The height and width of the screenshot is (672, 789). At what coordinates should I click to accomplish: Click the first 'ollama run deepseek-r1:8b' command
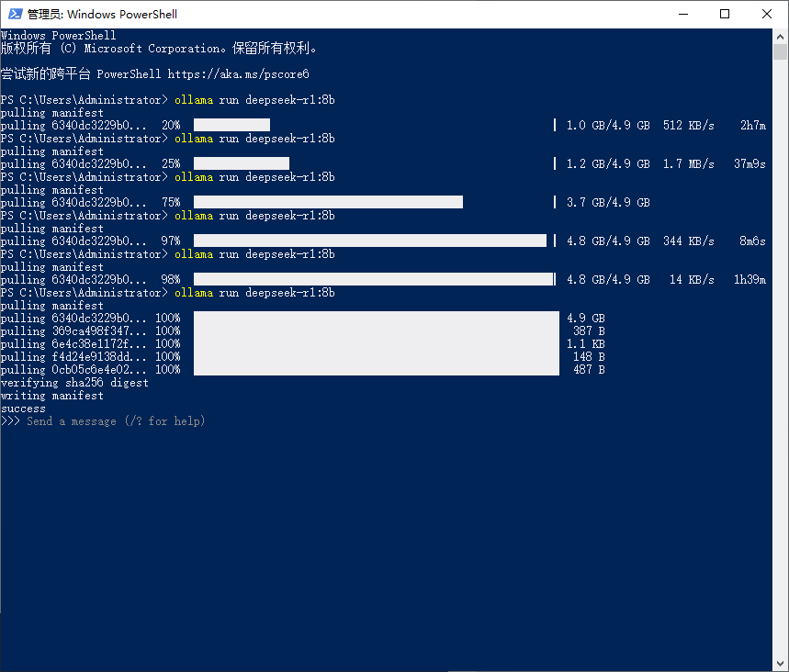tap(254, 99)
